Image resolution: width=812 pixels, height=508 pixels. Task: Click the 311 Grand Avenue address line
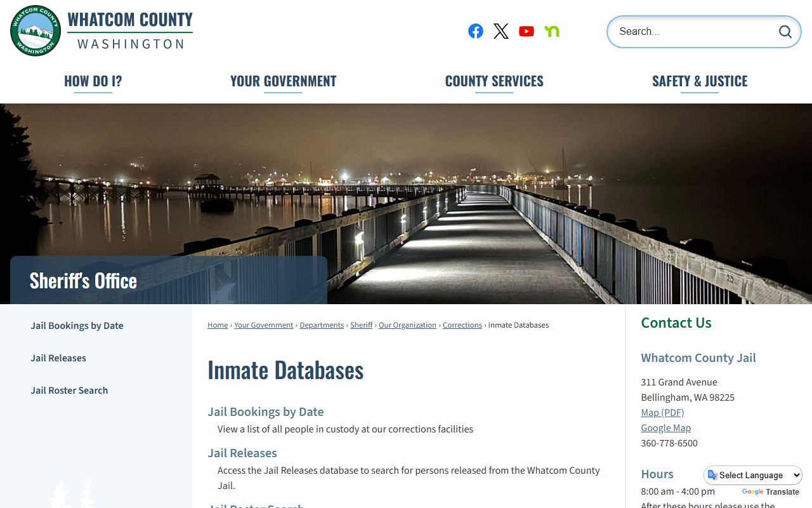pyautogui.click(x=679, y=382)
